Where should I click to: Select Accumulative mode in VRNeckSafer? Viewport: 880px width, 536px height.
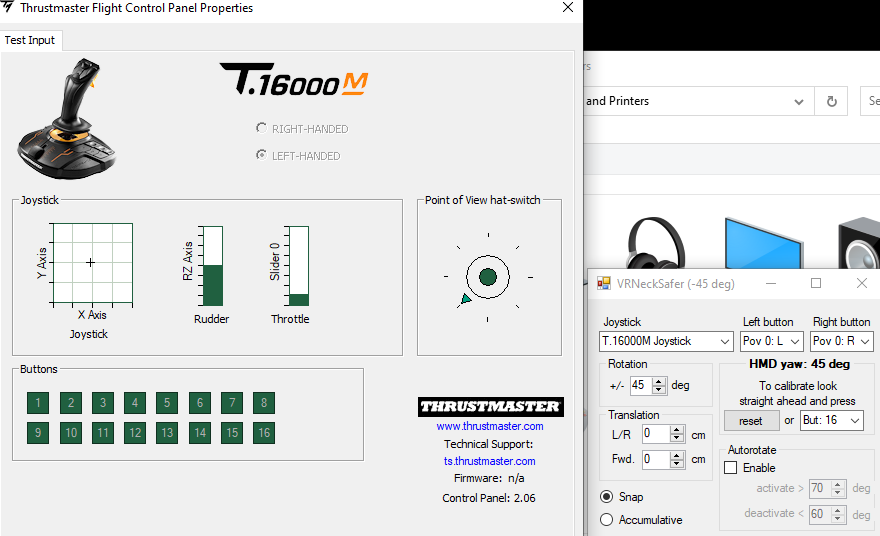tap(606, 520)
